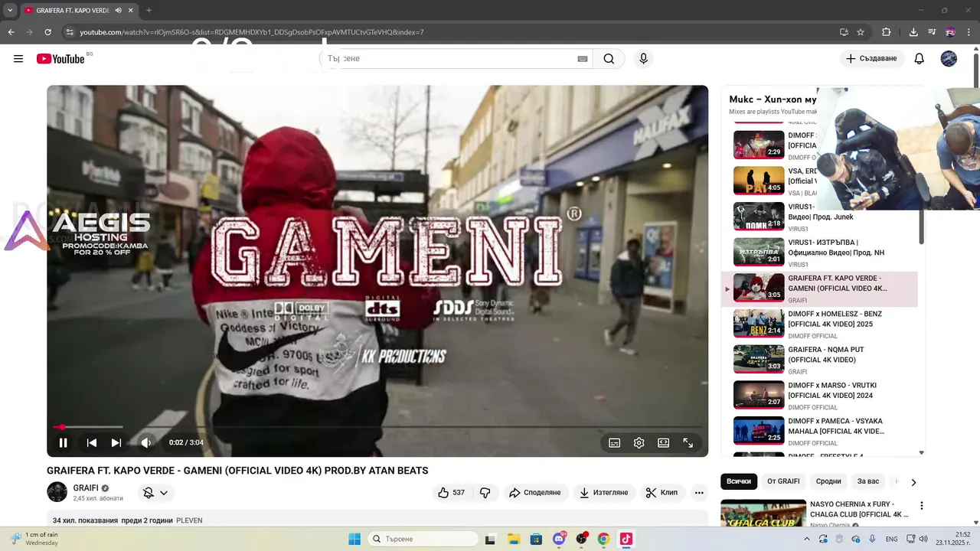Seek in the video progress bar
The width and height of the screenshot is (980, 551).
tap(377, 427)
